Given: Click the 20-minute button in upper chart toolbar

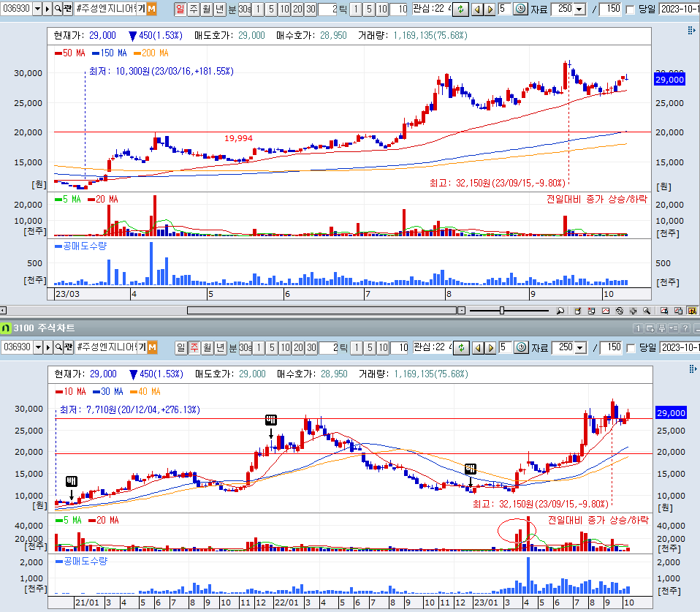Looking at the screenshot, I should click(x=298, y=9).
